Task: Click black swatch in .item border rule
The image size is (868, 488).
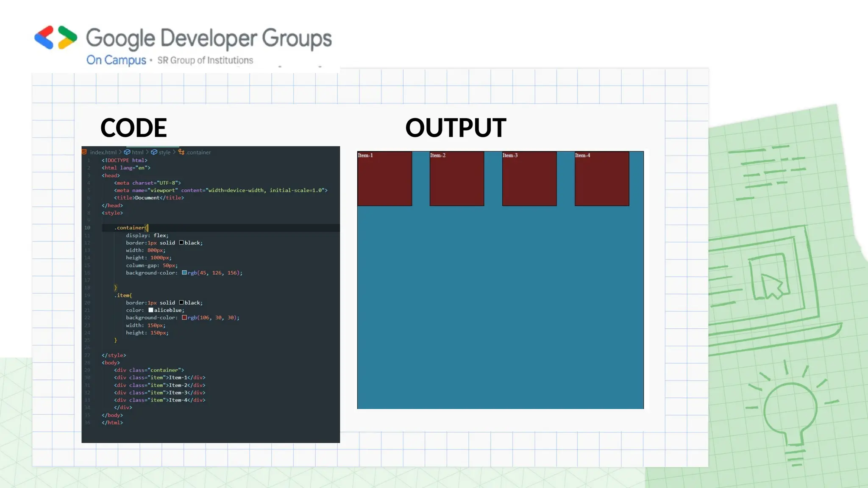Action: 181,302
